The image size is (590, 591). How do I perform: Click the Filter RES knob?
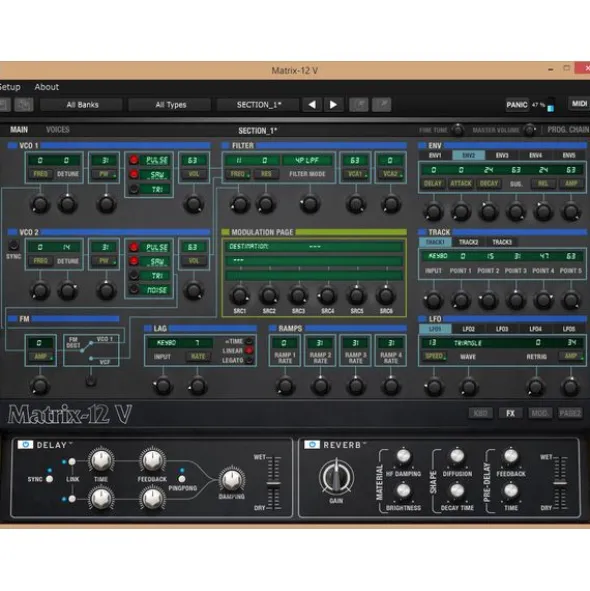pos(266,204)
